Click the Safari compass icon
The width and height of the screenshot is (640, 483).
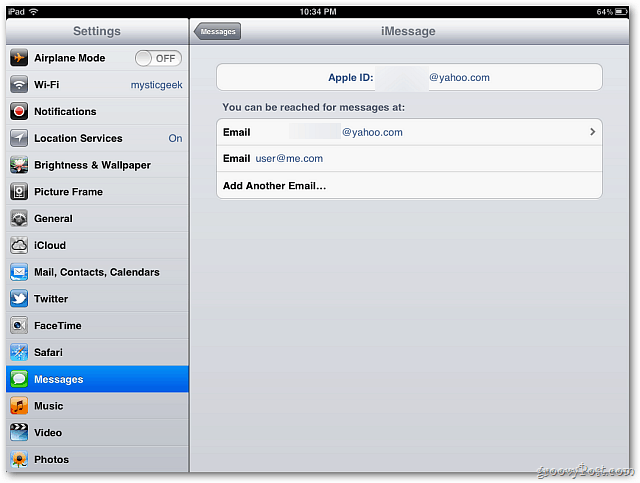(19, 352)
